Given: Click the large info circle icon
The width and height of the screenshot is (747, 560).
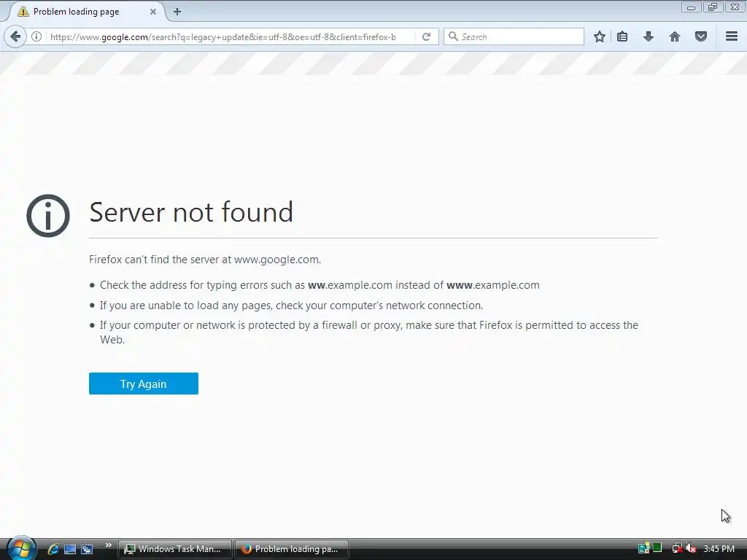Looking at the screenshot, I should [x=48, y=216].
